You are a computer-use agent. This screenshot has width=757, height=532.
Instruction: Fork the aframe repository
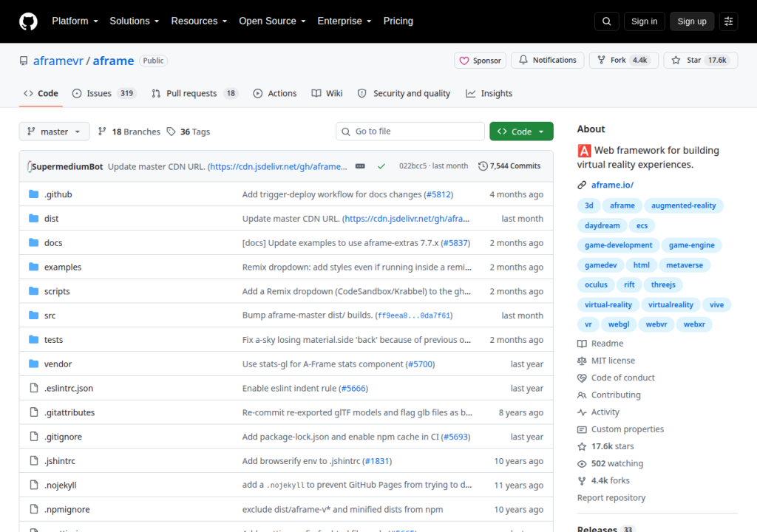click(x=623, y=60)
